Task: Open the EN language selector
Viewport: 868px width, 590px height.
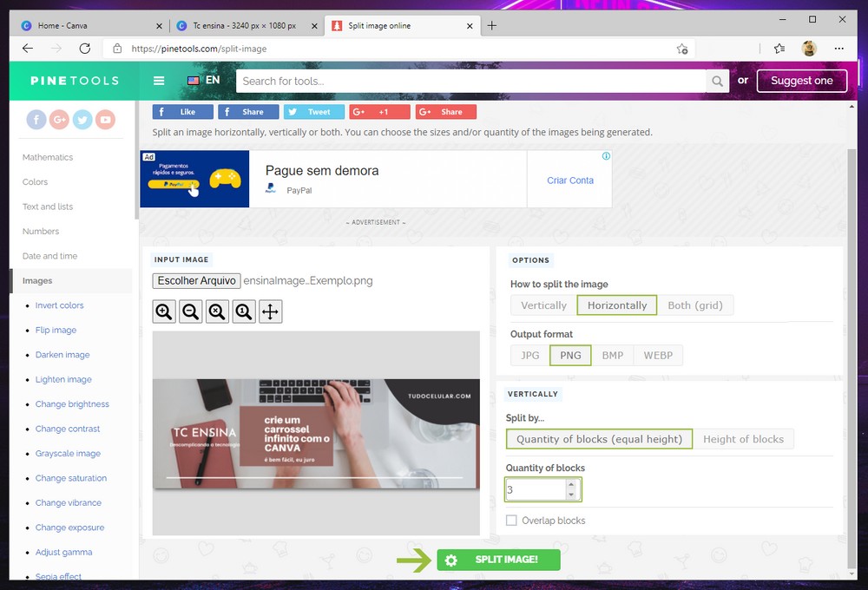Action: (204, 81)
